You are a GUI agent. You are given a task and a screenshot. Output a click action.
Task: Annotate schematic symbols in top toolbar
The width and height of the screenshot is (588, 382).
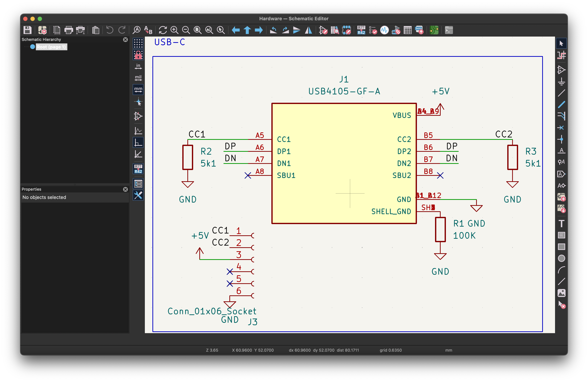click(x=361, y=30)
